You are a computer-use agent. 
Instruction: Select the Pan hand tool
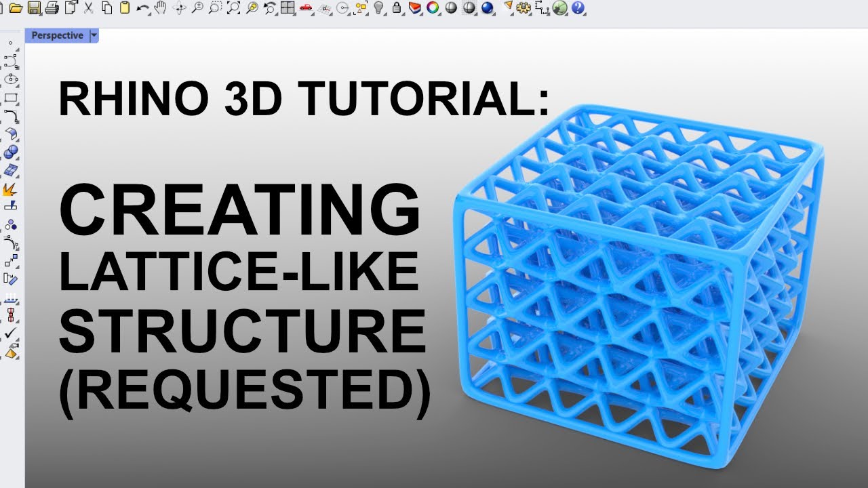[x=161, y=8]
